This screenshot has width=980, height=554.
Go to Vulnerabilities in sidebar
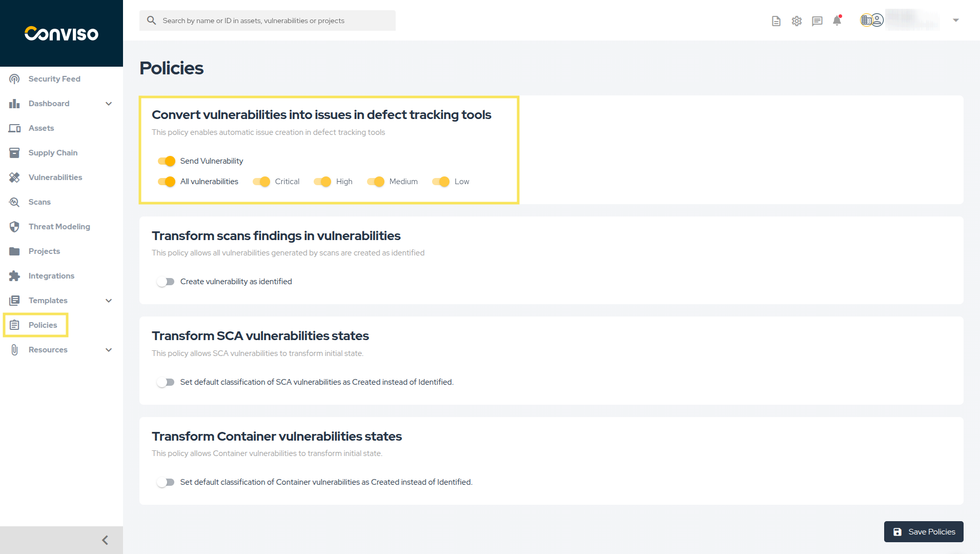pyautogui.click(x=55, y=177)
